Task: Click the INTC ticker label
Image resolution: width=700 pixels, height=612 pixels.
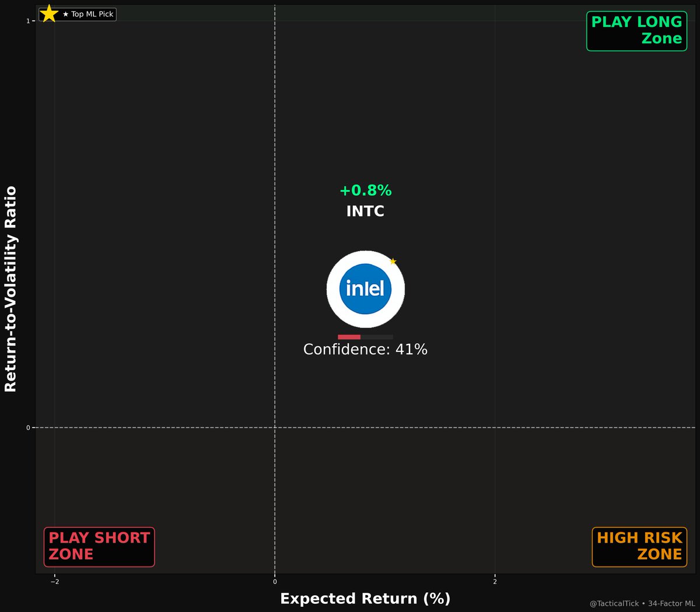Action: coord(365,211)
